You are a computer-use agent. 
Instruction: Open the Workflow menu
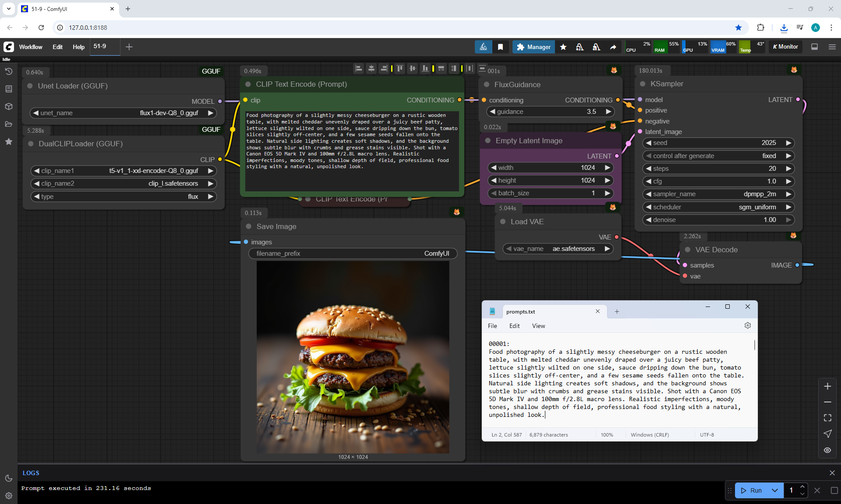[x=31, y=47]
